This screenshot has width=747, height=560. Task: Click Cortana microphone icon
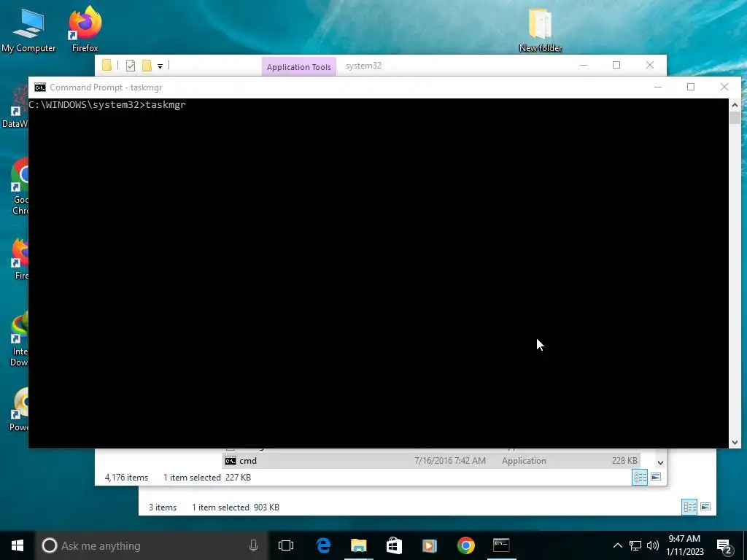pyautogui.click(x=253, y=545)
